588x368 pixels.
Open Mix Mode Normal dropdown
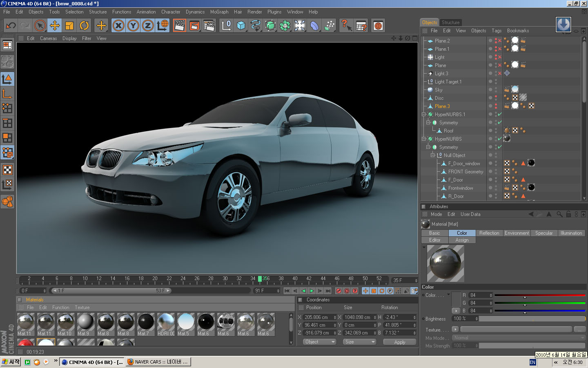tap(519, 338)
